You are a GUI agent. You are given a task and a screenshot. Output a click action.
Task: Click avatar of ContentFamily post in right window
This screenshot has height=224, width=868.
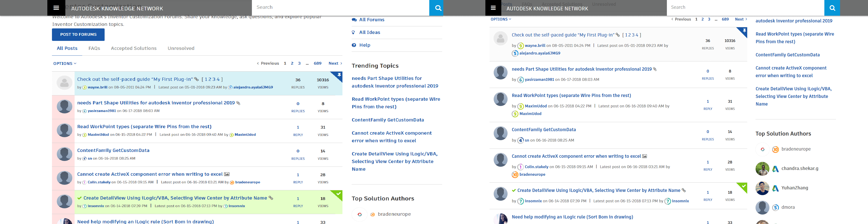pyautogui.click(x=500, y=133)
